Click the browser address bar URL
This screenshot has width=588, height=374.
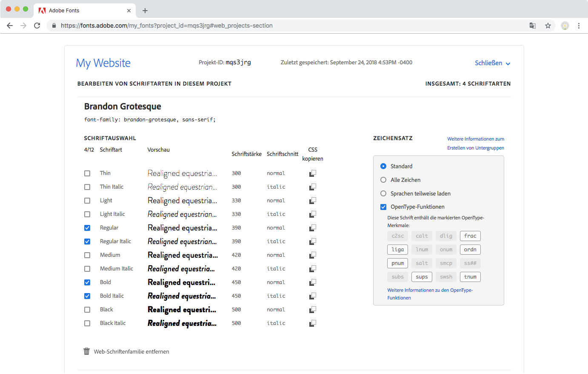pyautogui.click(x=166, y=26)
